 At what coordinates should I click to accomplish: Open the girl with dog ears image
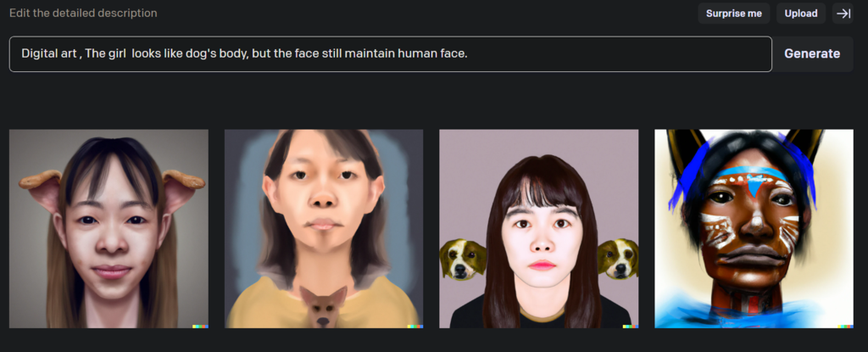coord(109,228)
